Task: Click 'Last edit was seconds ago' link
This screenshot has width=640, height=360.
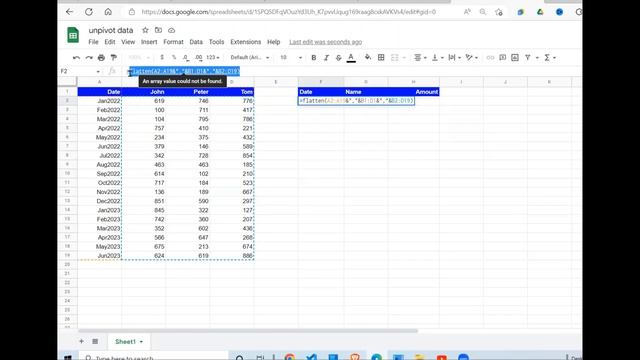Action: (325, 42)
